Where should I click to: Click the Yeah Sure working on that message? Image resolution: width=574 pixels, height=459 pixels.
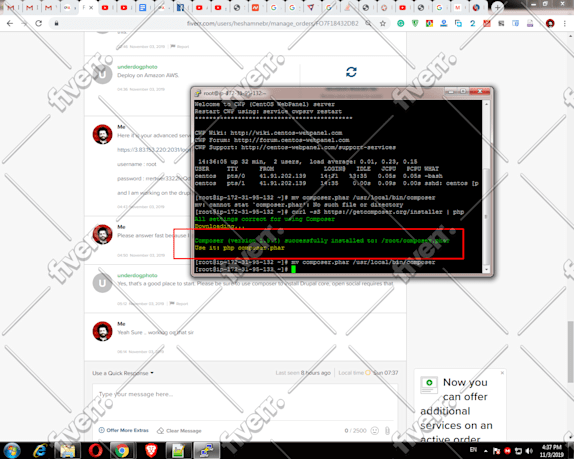pyautogui.click(x=156, y=332)
